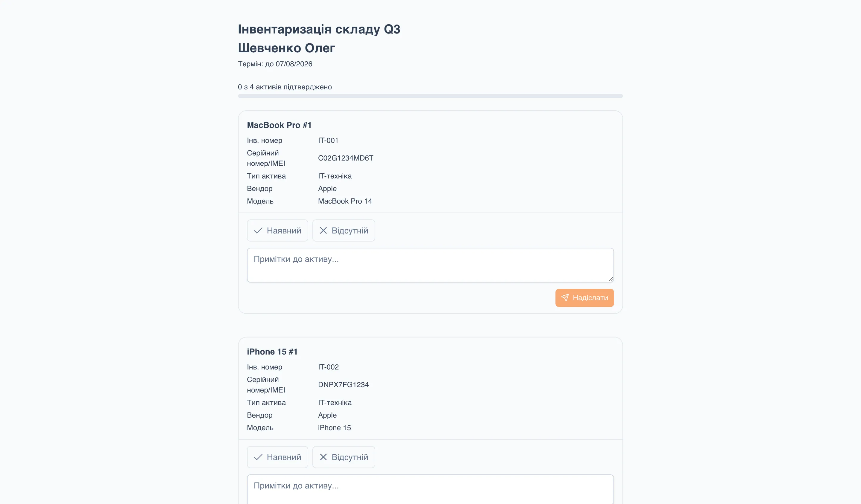Focus the iPhone 15 notes textarea

(430, 489)
